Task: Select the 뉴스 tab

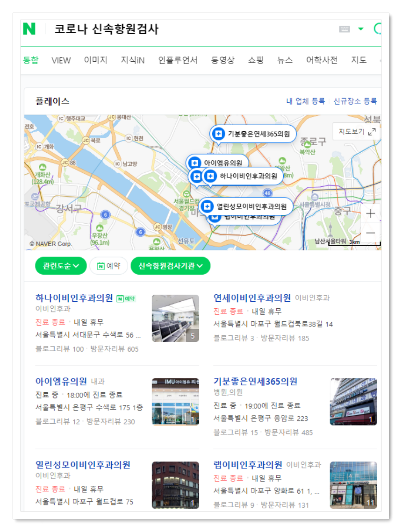Action: click(285, 60)
